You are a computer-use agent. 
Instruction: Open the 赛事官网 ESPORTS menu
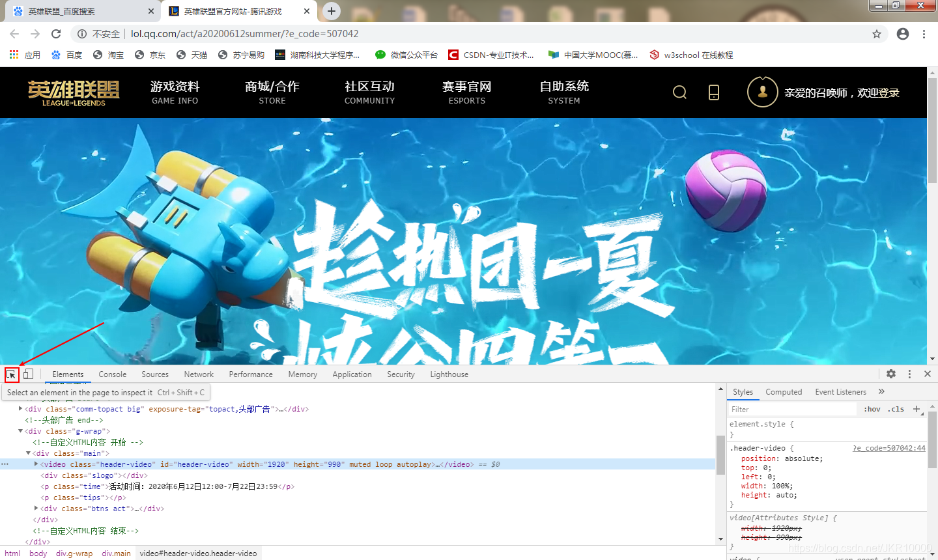coord(467,92)
